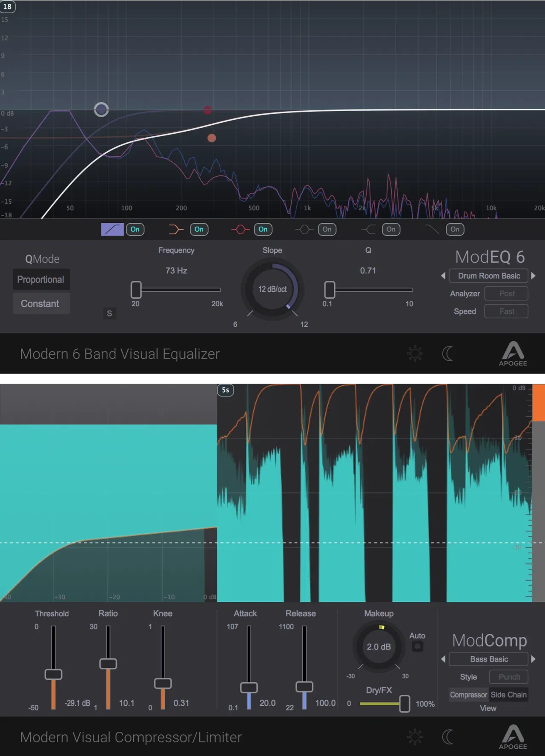Toggle the band solo S button

tap(109, 313)
